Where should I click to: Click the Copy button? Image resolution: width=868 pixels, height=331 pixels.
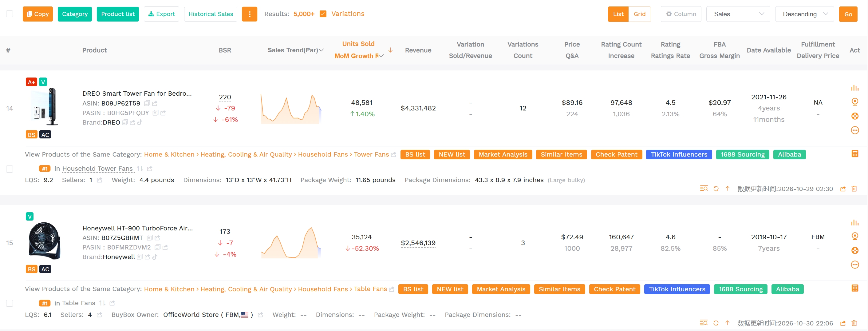tap(38, 14)
